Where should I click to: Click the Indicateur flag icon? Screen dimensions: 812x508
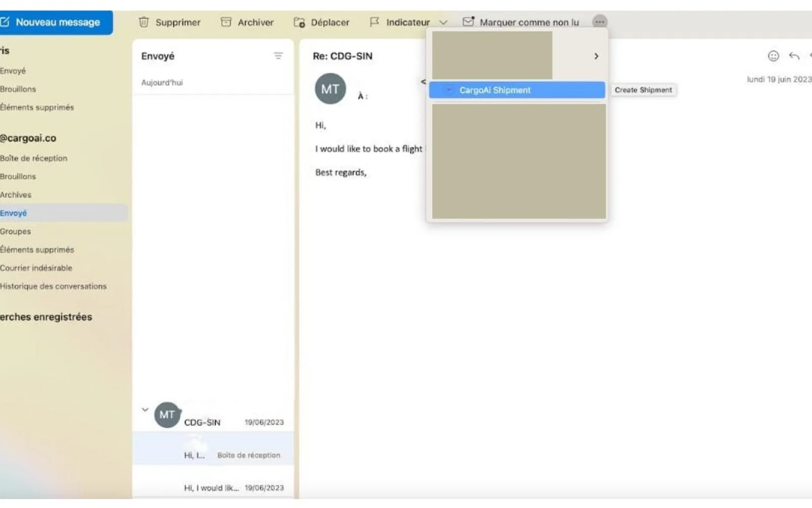375,22
